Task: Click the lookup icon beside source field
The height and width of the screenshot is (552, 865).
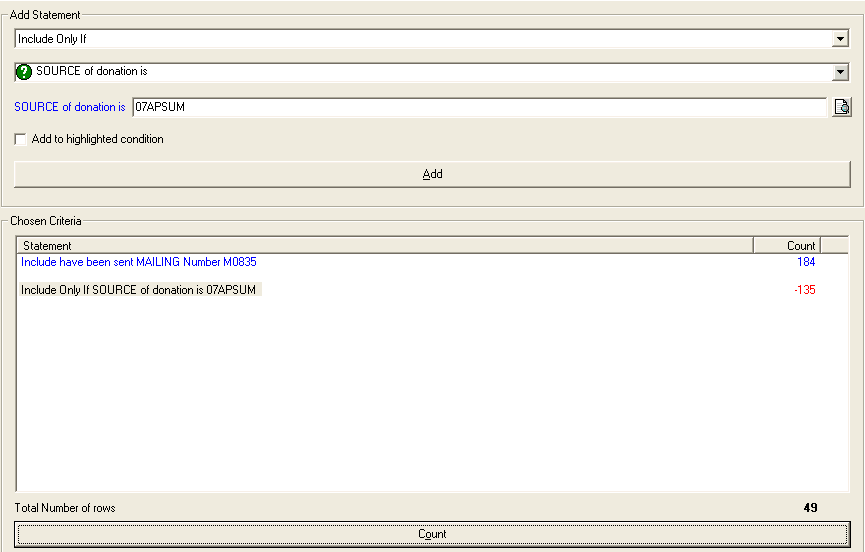Action: (841, 107)
